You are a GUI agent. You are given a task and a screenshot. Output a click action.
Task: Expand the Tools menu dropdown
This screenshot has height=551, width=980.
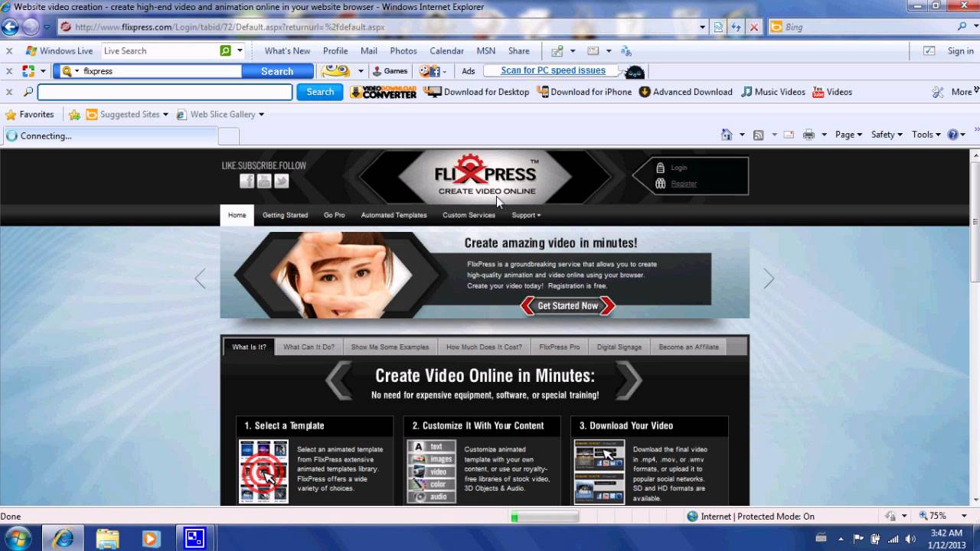click(926, 135)
